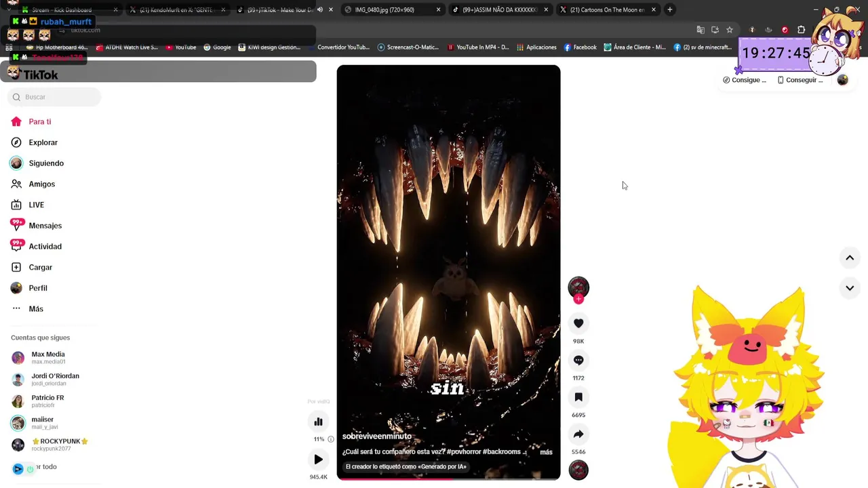Open the Actividad notifications

pyautogui.click(x=36, y=247)
